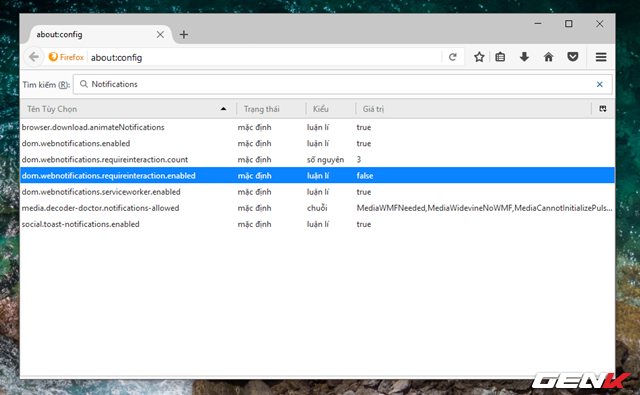
Task: Select social.toast-notifications.enabled row
Action: click(318, 224)
